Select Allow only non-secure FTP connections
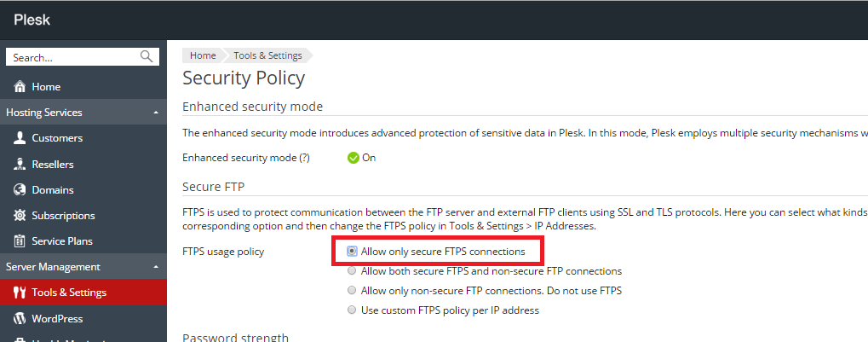Image resolution: width=868 pixels, height=342 pixels. pos(352,291)
